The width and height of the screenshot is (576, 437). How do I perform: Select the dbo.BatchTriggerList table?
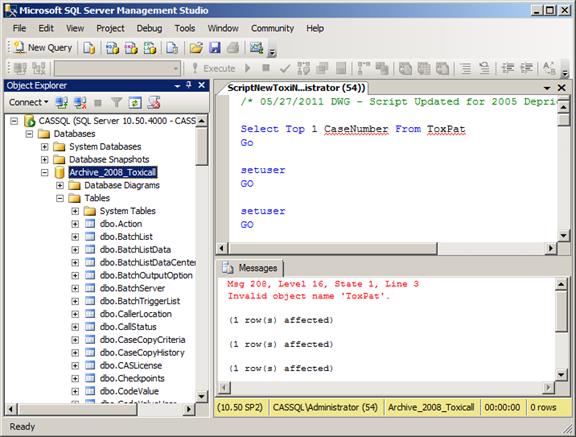(x=140, y=301)
